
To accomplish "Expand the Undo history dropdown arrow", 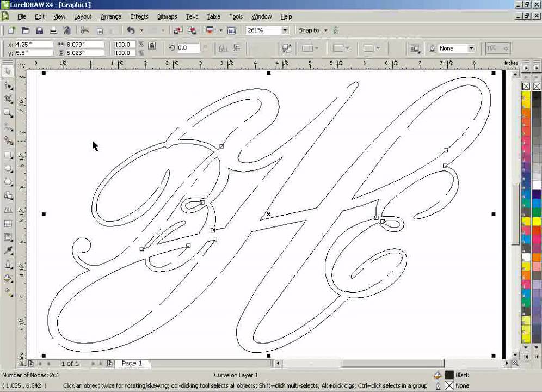I will [x=141, y=31].
